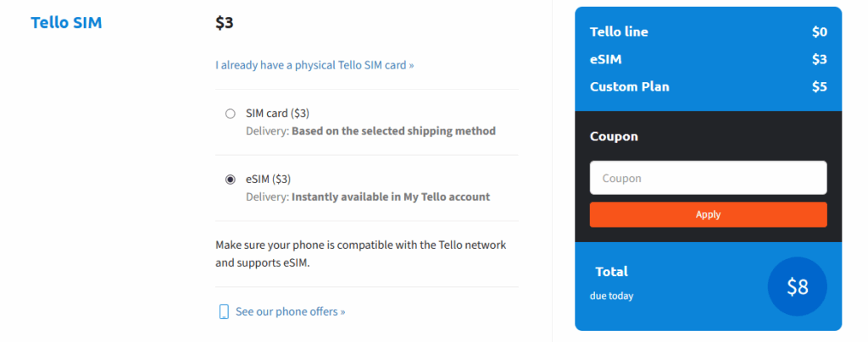This screenshot has width=868, height=342.
Task: Click 'Instantly available in My Tello account' text
Action: (x=391, y=197)
